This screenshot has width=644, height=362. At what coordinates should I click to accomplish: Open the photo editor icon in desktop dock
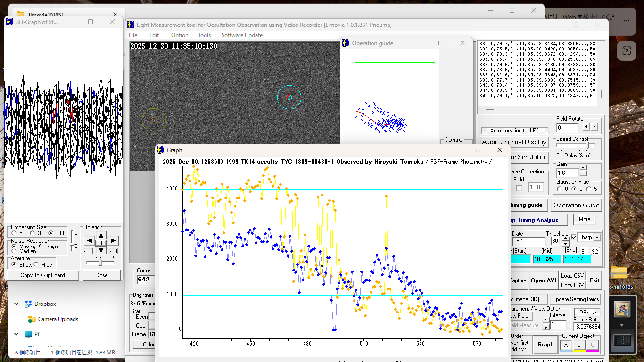click(x=622, y=309)
